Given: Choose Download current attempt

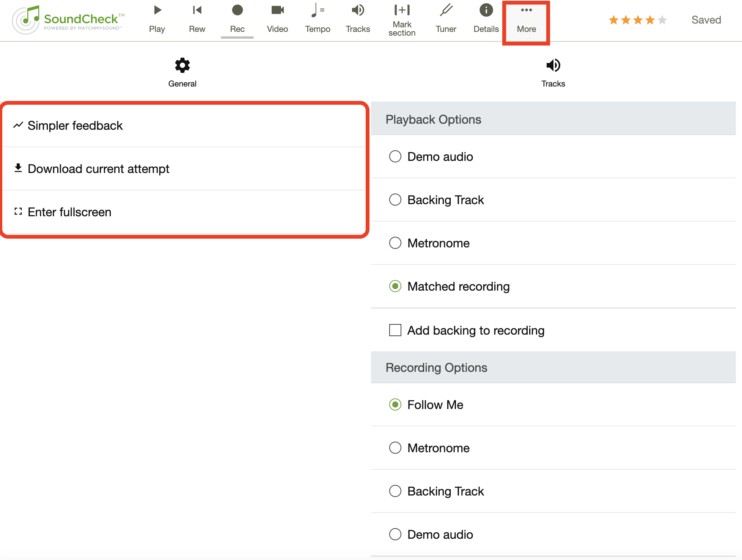Looking at the screenshot, I should [184, 169].
